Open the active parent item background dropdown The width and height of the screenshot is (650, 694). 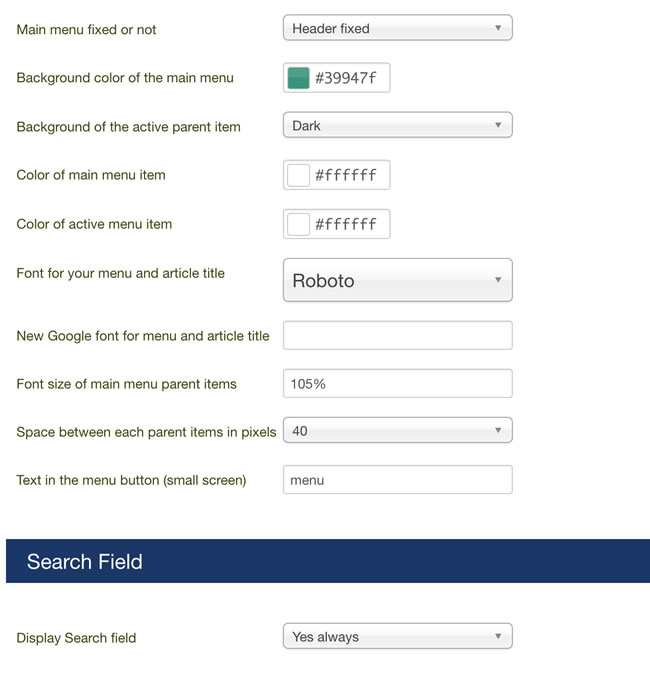pyautogui.click(x=397, y=125)
